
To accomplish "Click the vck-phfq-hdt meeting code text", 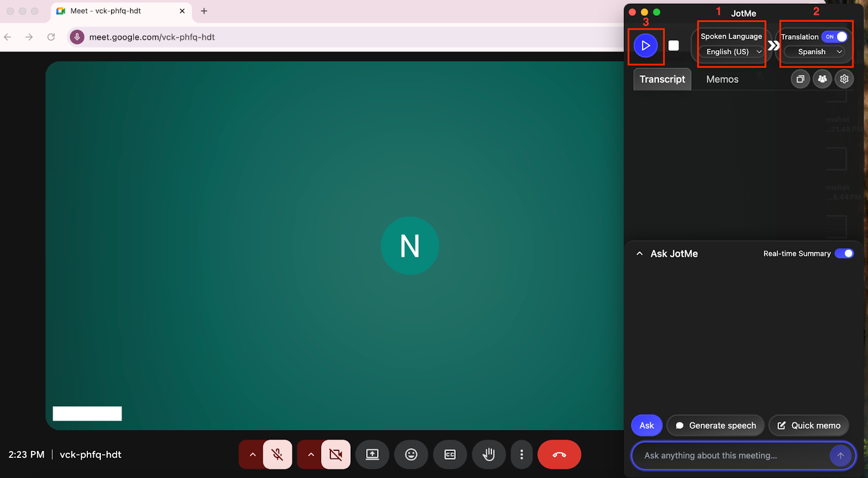I will tap(91, 455).
